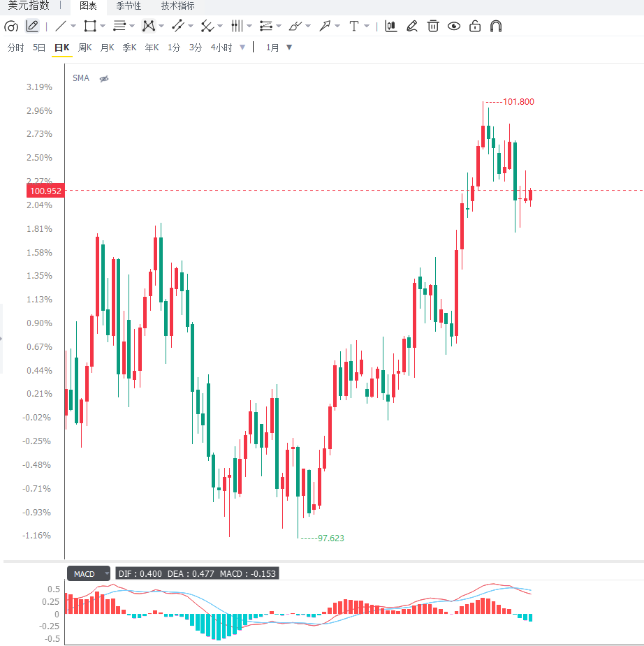Select the 周K timeframe
This screenshot has width=644, height=646.
85,47
